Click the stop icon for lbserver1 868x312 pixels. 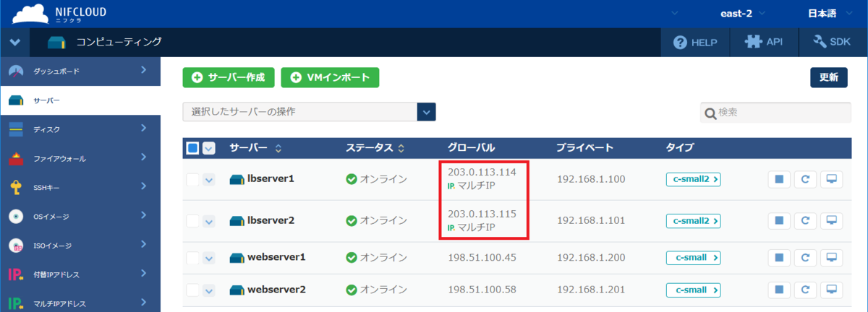pos(779,180)
